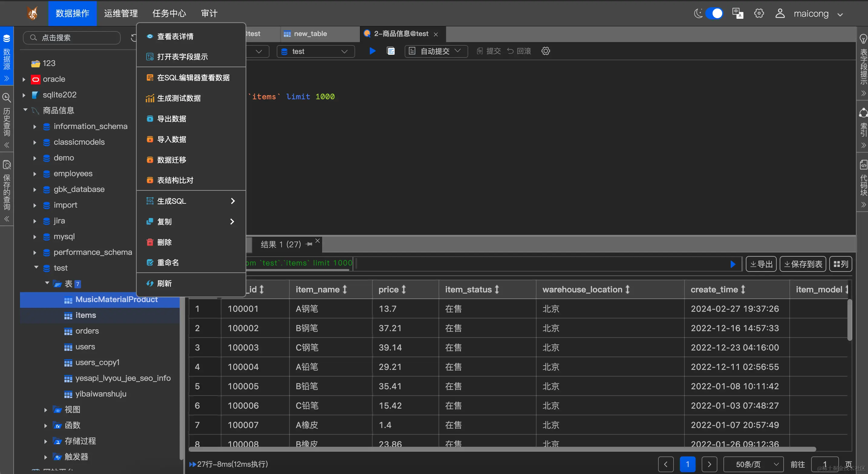This screenshot has width=868, height=474.
Task: Expand the classicmodels database node
Action: pyautogui.click(x=35, y=142)
